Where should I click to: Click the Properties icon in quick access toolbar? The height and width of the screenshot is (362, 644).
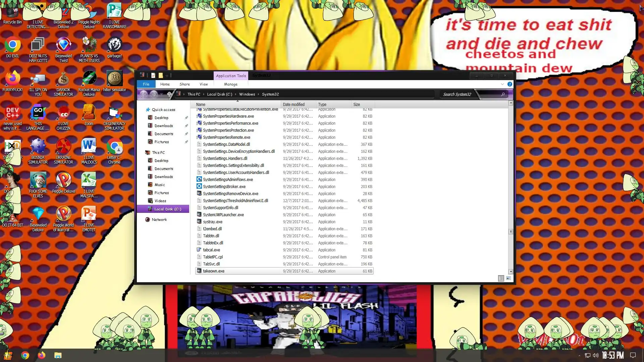point(153,75)
